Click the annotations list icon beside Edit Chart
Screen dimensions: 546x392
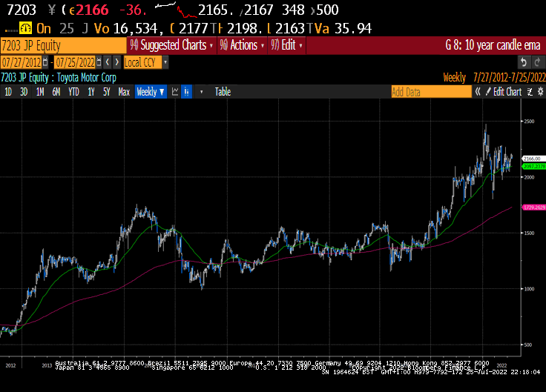(x=530, y=92)
